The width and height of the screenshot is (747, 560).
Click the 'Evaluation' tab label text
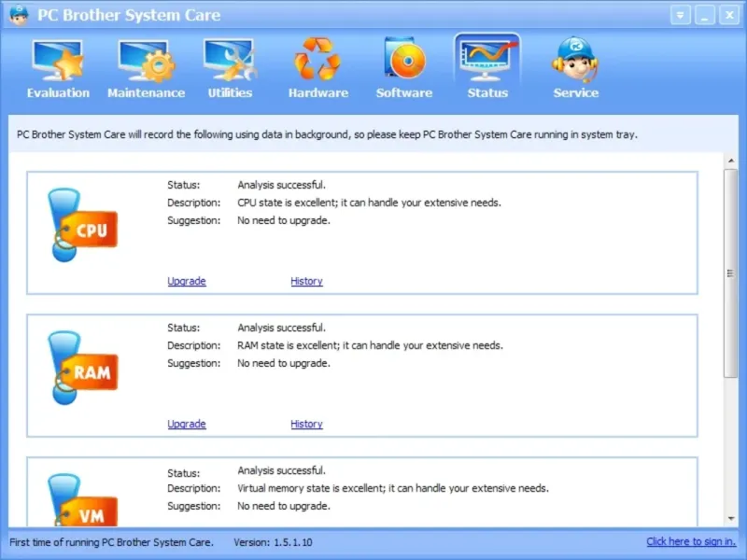point(58,92)
